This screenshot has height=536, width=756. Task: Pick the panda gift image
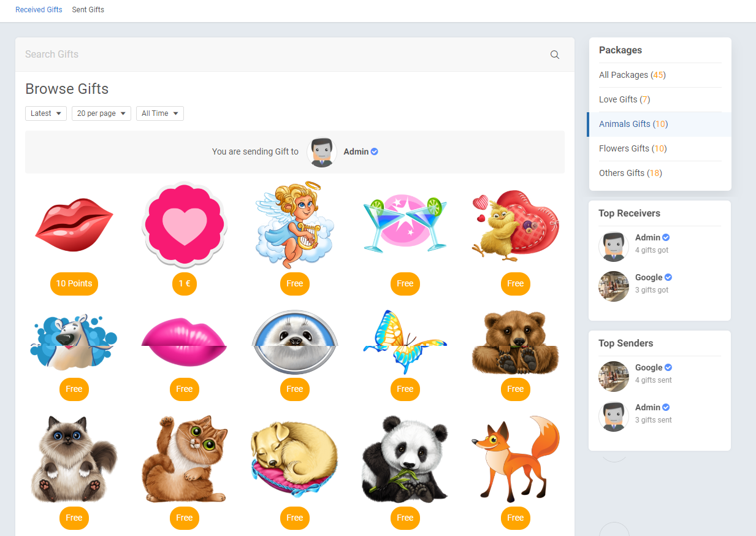pos(405,459)
